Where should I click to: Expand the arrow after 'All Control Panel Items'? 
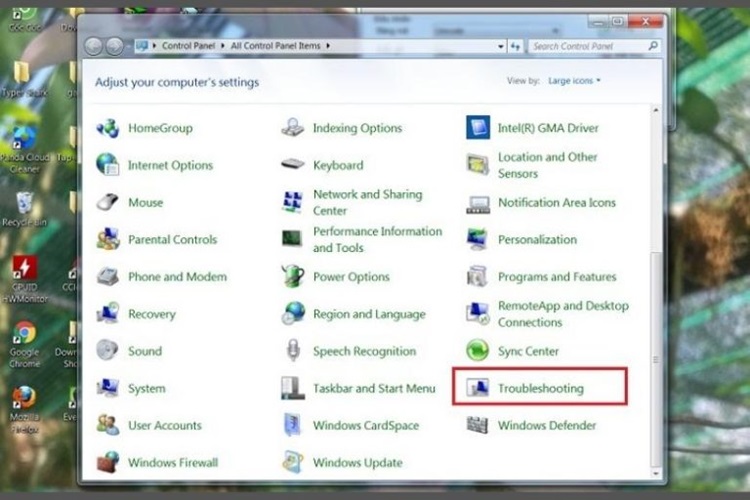tap(328, 46)
